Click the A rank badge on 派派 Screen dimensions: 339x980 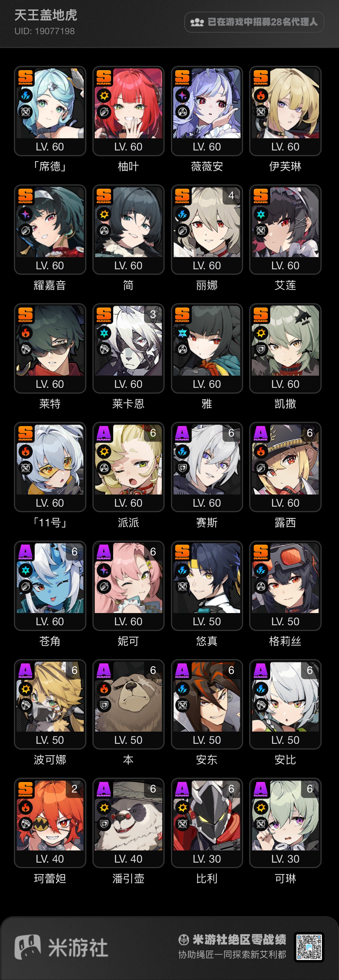pos(103,434)
